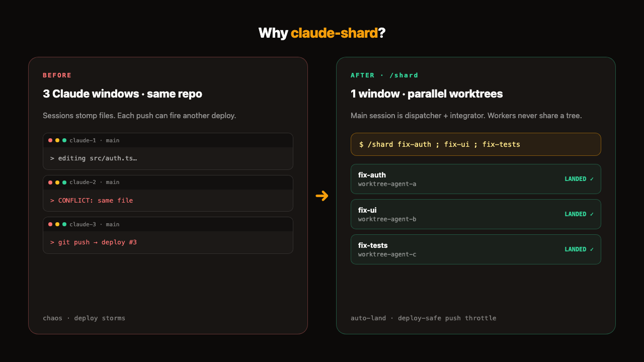Click the '3 Claude windows · same repo' heading
This screenshot has width=644, height=362.
coord(123,94)
